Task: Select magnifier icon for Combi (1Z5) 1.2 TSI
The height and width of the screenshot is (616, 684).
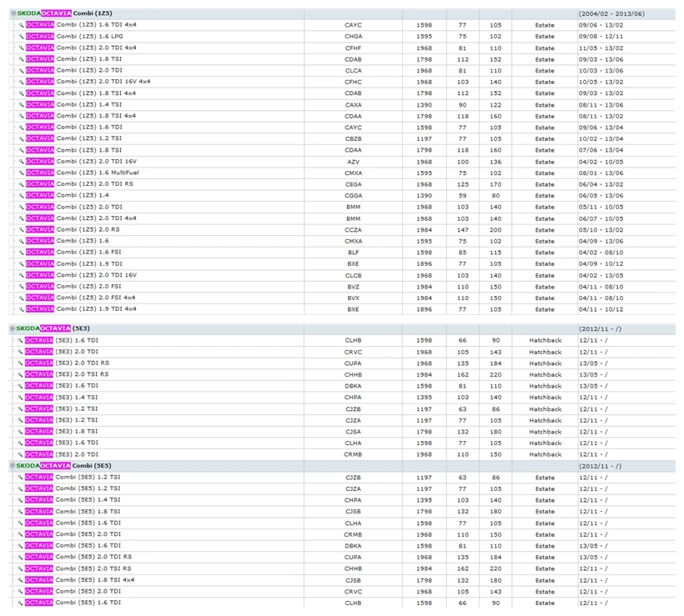Action: click(21, 138)
